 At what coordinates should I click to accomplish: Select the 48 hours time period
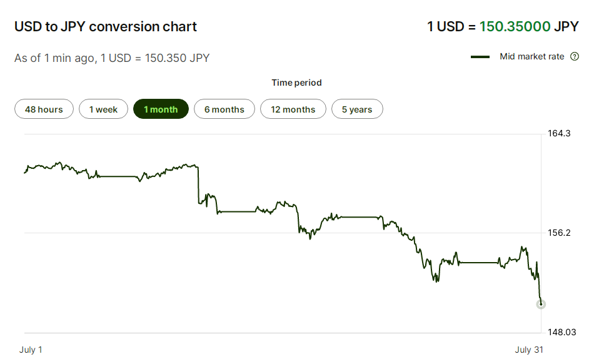(44, 109)
